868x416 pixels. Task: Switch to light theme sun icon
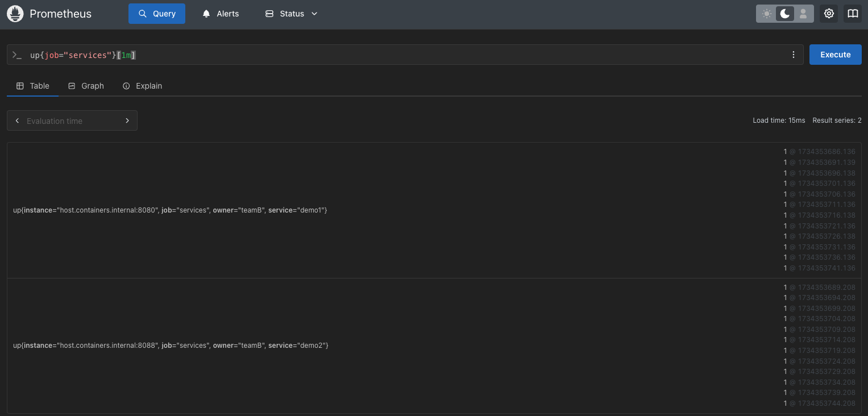(767, 14)
